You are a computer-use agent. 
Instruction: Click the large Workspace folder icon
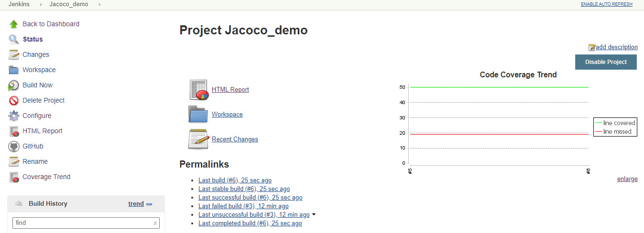(198, 115)
